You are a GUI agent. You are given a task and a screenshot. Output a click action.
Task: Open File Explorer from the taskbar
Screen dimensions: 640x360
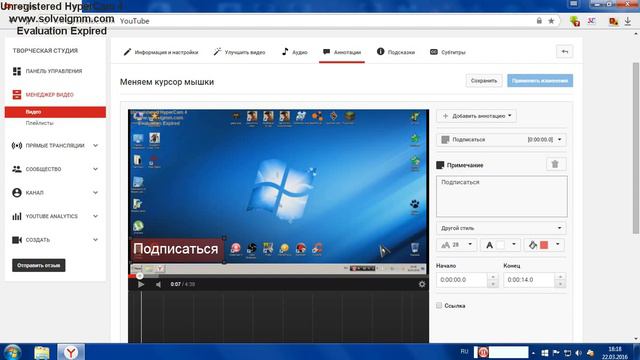[42, 352]
